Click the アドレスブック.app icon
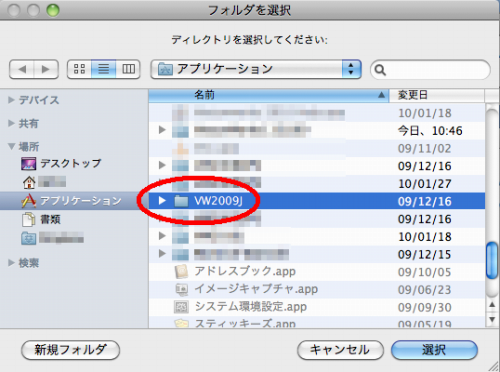Viewport: 500px width, 372px height. [x=182, y=272]
